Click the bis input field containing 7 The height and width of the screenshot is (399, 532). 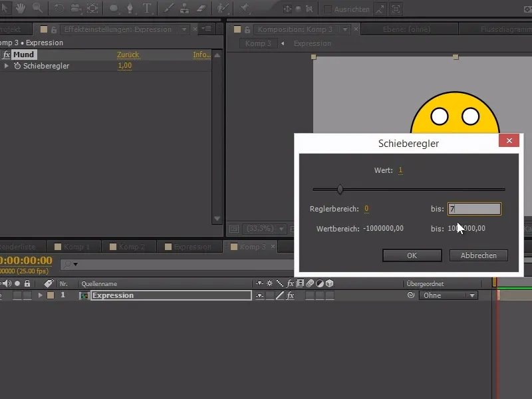click(474, 208)
